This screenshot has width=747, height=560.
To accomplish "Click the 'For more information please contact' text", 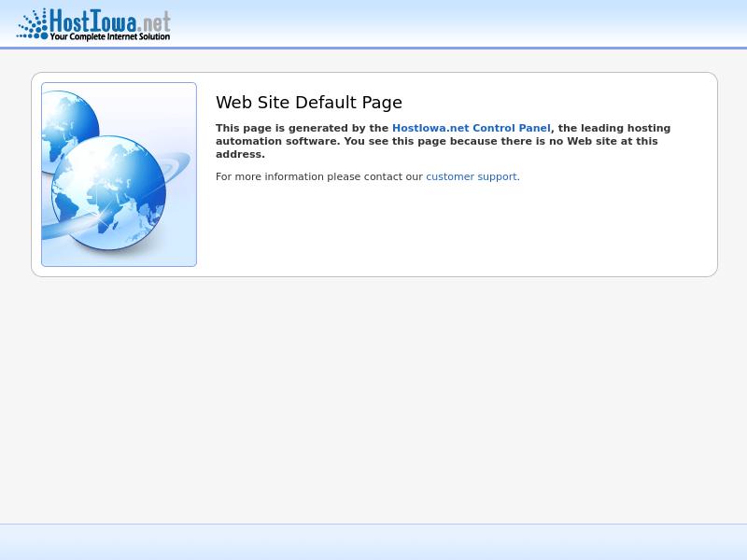I will coord(318,177).
